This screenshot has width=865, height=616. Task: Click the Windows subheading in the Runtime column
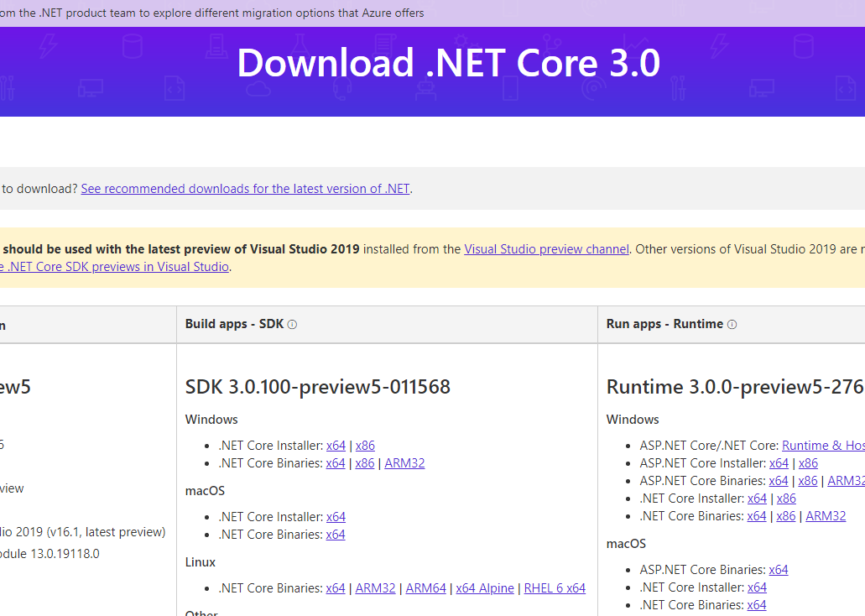(633, 420)
